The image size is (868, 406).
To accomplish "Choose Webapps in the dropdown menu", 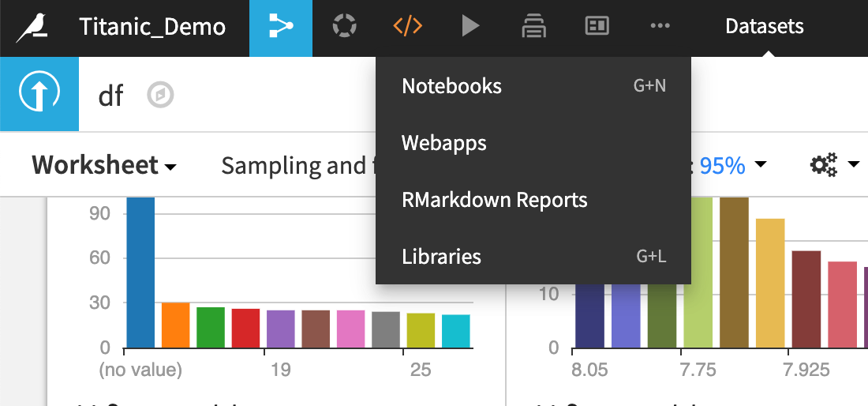I will (x=444, y=143).
